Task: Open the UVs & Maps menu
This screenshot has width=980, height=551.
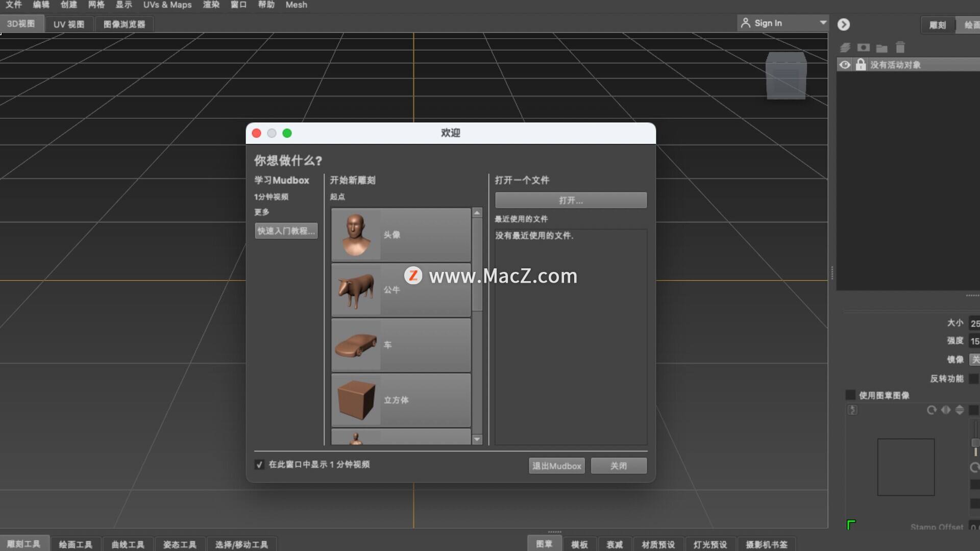Action: [x=167, y=5]
